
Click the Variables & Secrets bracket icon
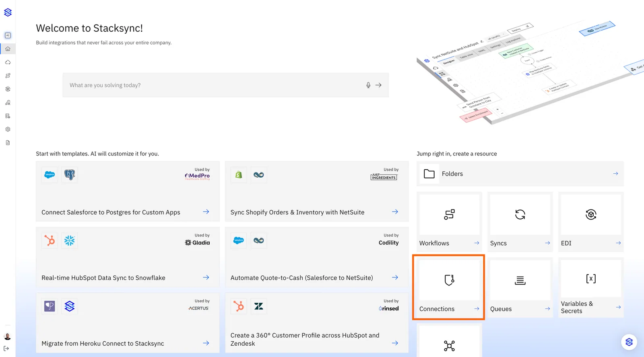(x=591, y=279)
